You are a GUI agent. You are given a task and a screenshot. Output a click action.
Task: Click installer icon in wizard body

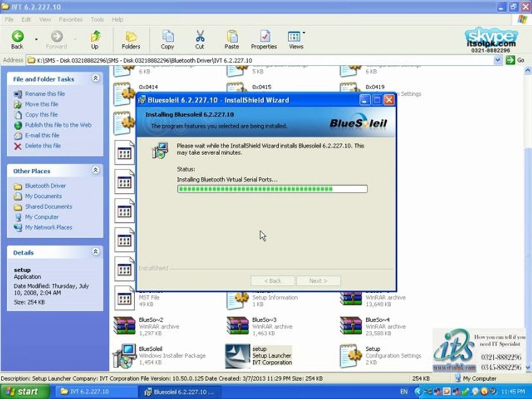[x=160, y=150]
